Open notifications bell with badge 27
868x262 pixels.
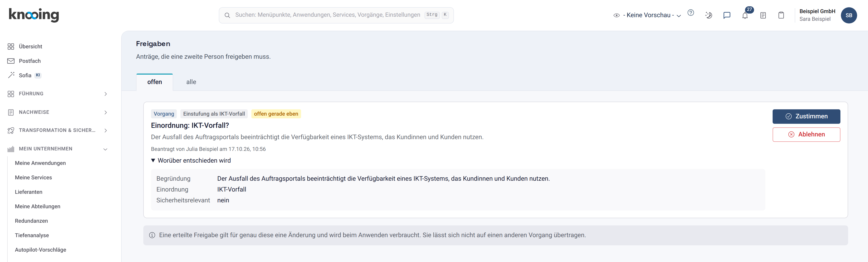745,16
